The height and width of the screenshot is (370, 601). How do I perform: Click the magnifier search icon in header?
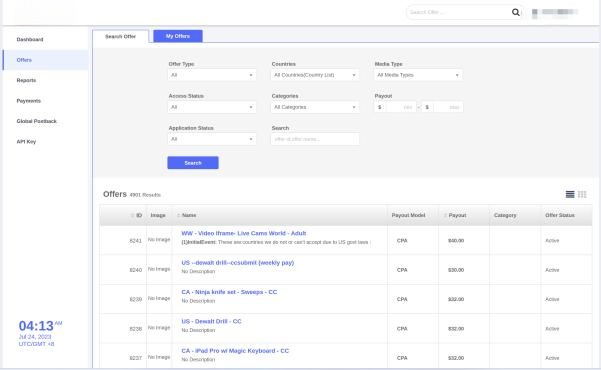tap(516, 12)
